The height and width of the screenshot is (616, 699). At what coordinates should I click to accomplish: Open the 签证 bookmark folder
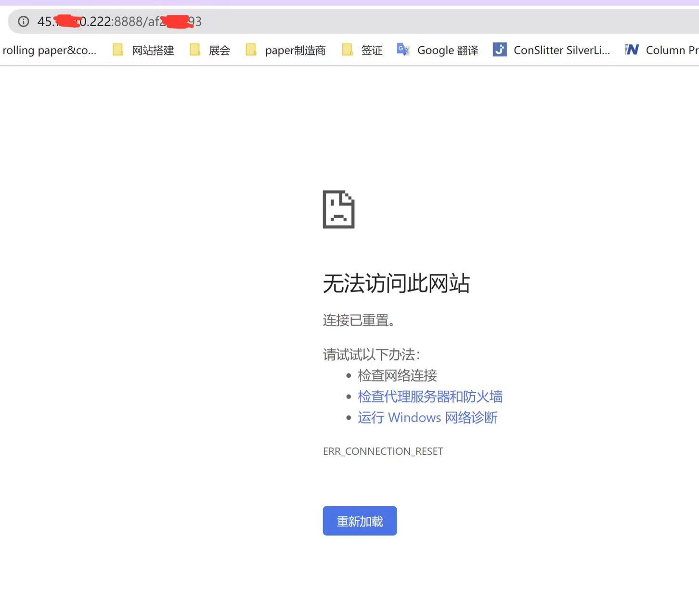pyautogui.click(x=362, y=50)
